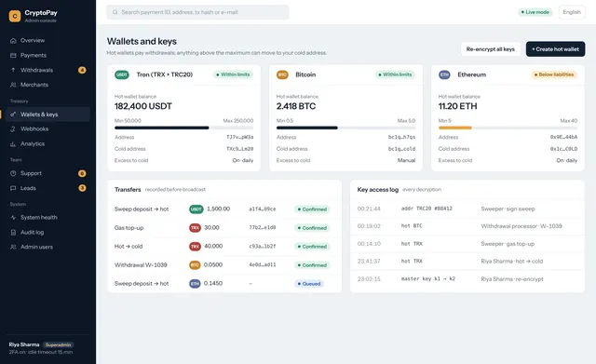Viewport: 596px width, 364px height.
Task: Click Within limits badge on Tron card
Action: [233, 74]
